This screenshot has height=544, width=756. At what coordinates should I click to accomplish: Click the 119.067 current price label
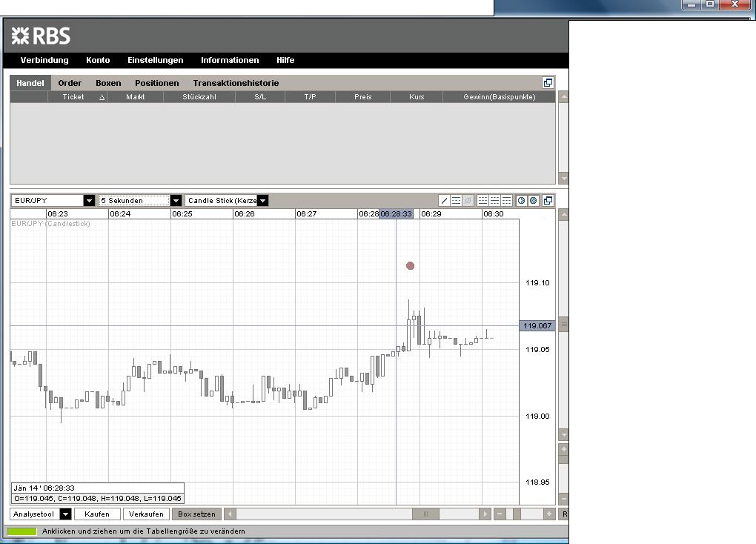(x=537, y=326)
